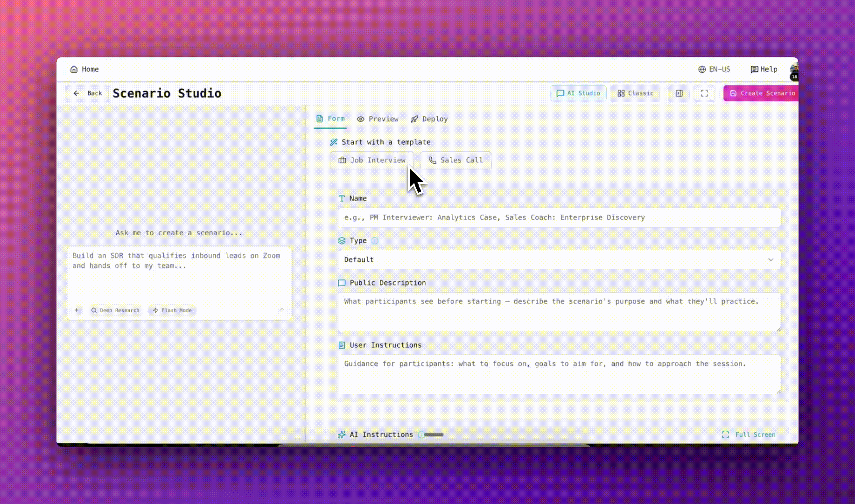Toggle the side panel layout icon
The image size is (855, 504).
pos(679,93)
